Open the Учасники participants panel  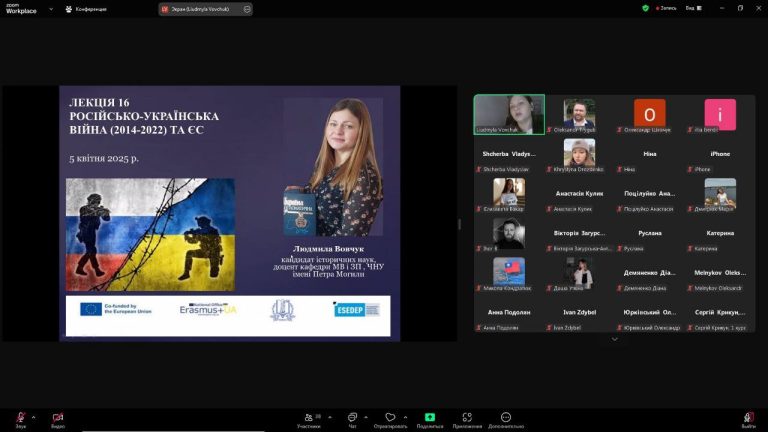coord(308,416)
